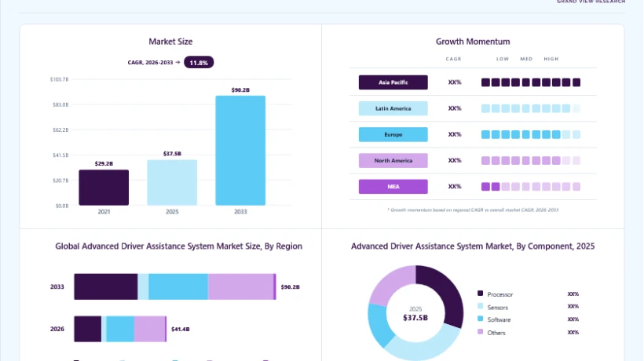The width and height of the screenshot is (644, 361).
Task: Click the XX% value for Asia Pacific
Action: [455, 82]
